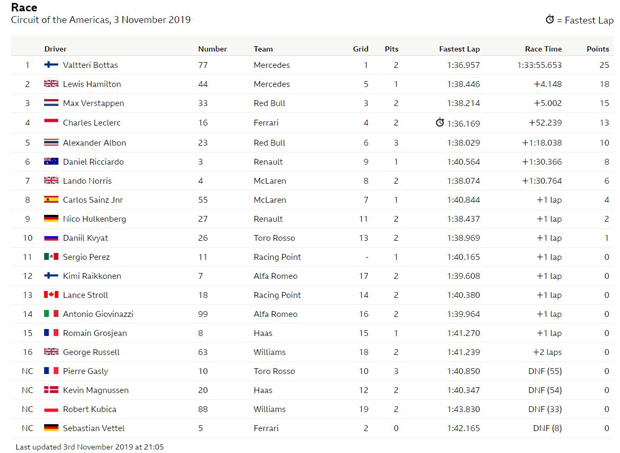
Task: Click the Mexico flag beside Sergio Perez
Action: [x=51, y=257]
